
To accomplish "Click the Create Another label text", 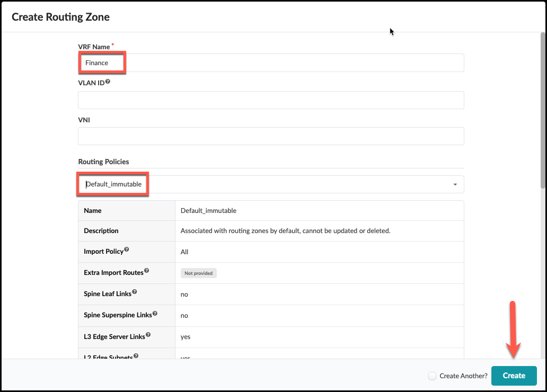I will coord(463,376).
